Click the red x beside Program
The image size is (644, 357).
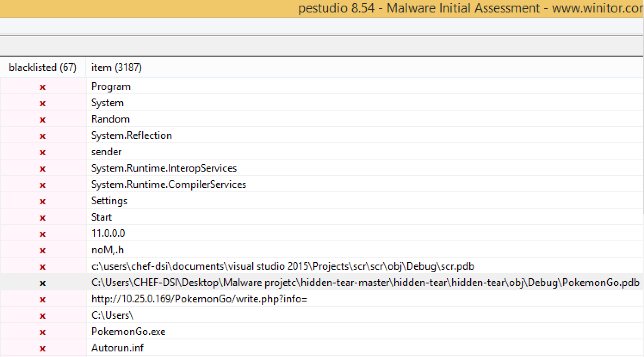[43, 87]
